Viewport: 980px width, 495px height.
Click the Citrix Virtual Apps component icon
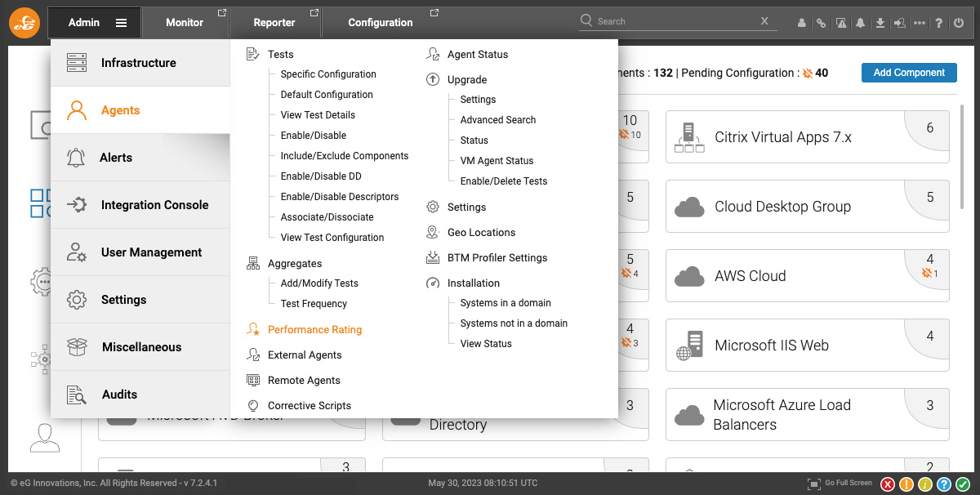coord(689,137)
